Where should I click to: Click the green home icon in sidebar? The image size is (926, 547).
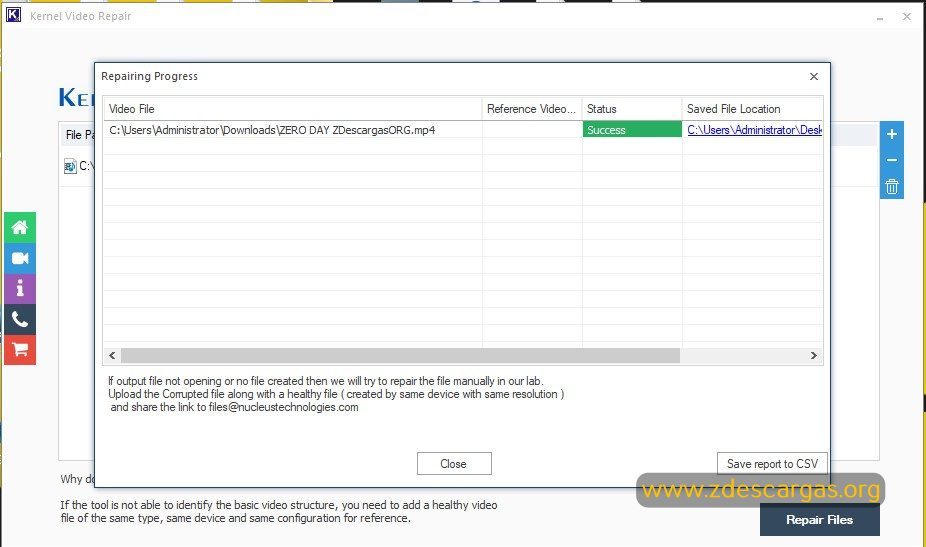tap(20, 227)
